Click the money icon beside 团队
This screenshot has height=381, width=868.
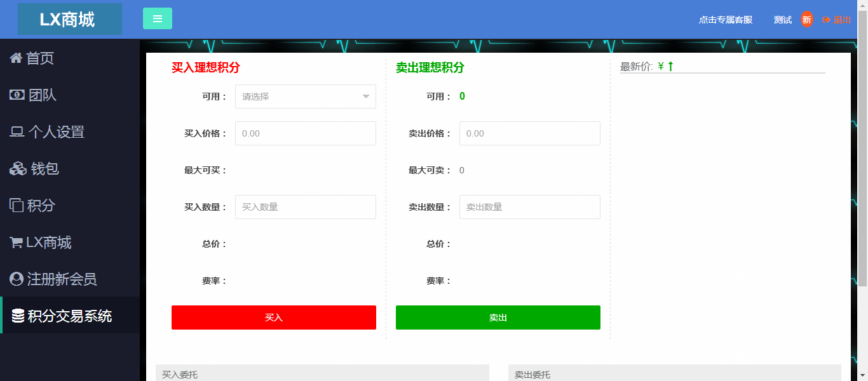pyautogui.click(x=17, y=95)
